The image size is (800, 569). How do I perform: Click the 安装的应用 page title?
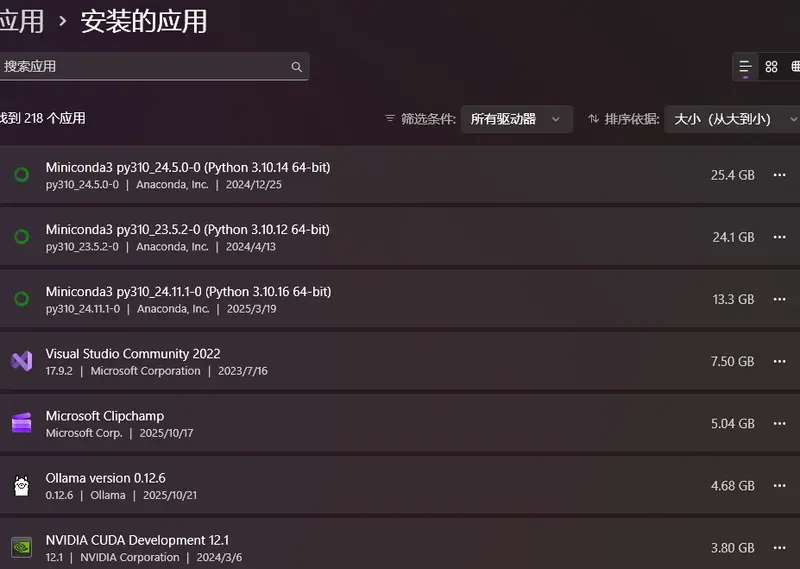(143, 21)
